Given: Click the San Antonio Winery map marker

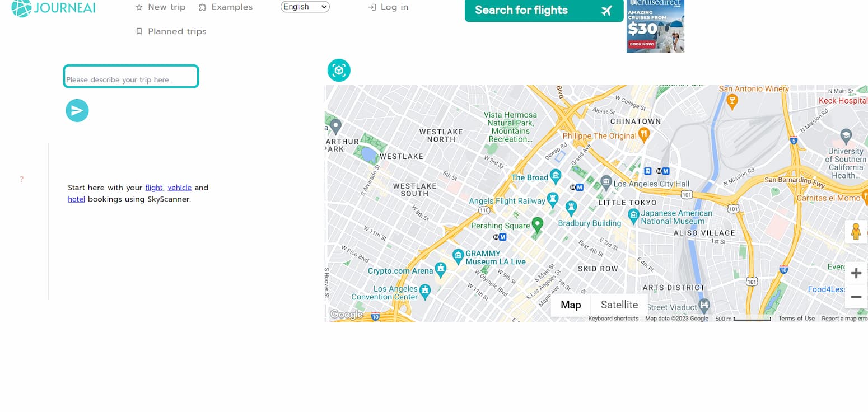Looking at the screenshot, I should click(x=731, y=101).
